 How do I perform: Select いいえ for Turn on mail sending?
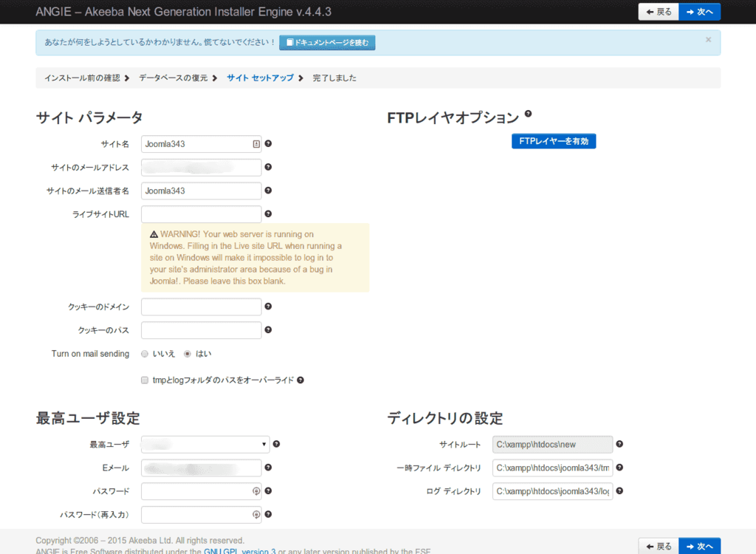(x=145, y=354)
